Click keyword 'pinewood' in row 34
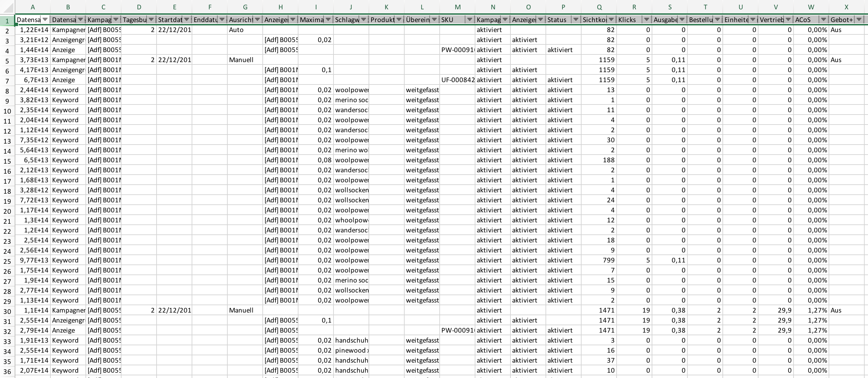This screenshot has width=868, height=378. 351,350
